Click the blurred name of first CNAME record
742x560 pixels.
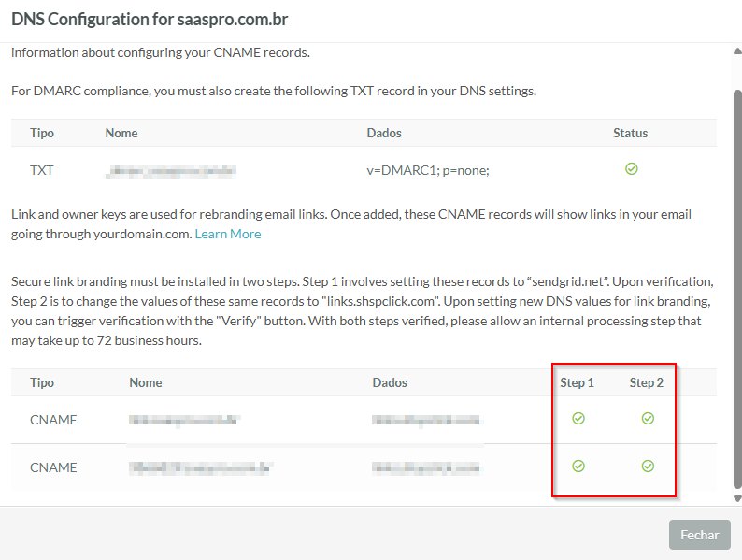tap(184, 420)
